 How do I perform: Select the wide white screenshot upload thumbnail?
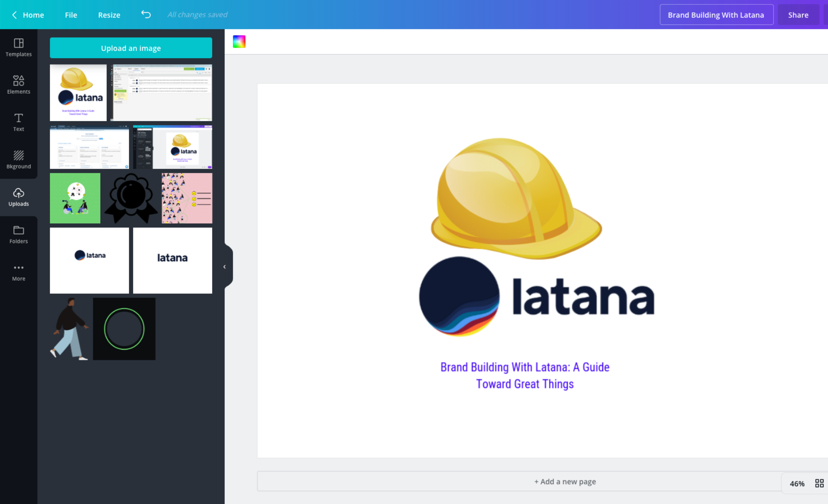[162, 93]
